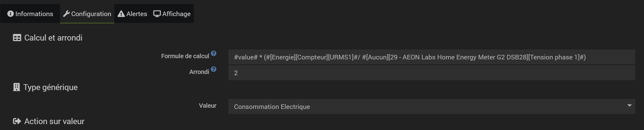644x130 pixels.
Task: Click the building icon beside Type générique
Action: 16,87
